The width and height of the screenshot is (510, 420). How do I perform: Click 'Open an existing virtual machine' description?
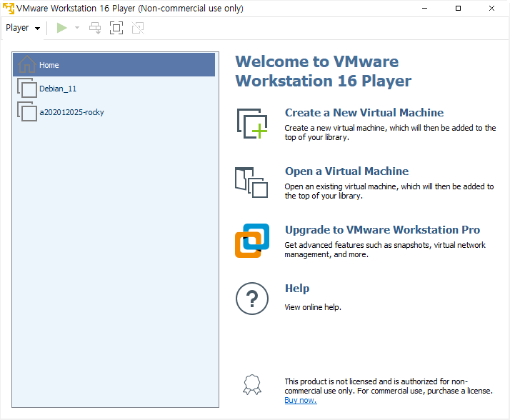click(389, 191)
